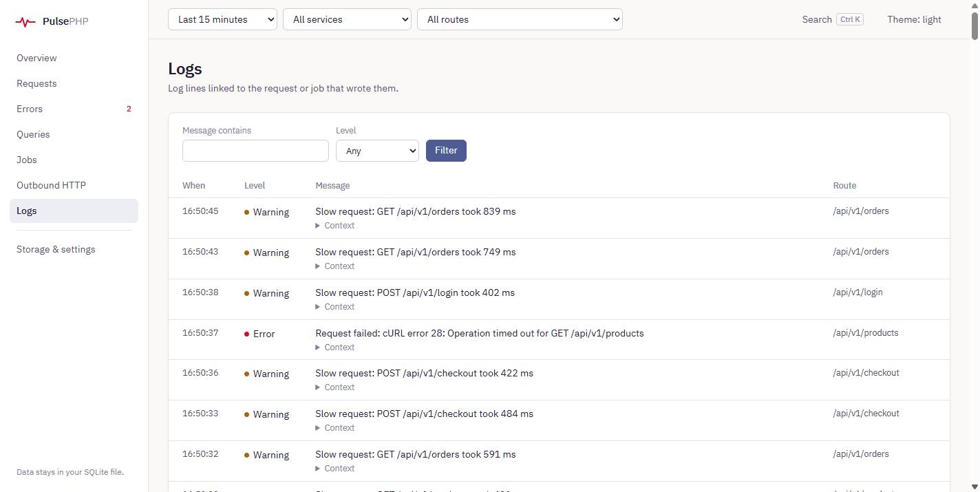Click the 16:50:37 timestamp

click(200, 333)
